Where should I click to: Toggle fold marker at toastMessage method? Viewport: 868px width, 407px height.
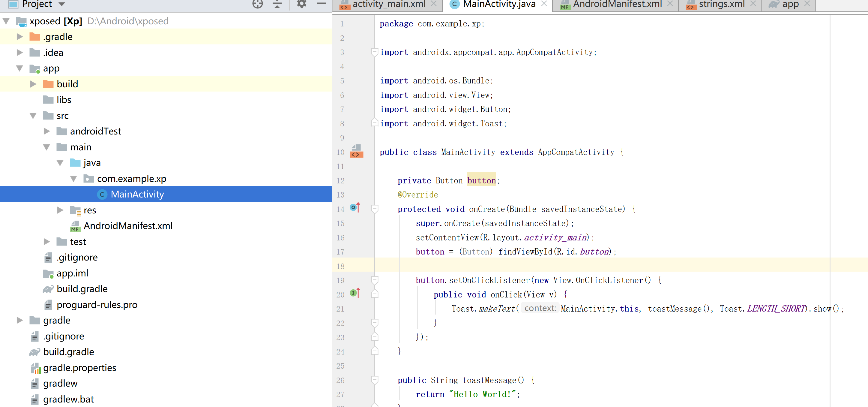coord(374,380)
